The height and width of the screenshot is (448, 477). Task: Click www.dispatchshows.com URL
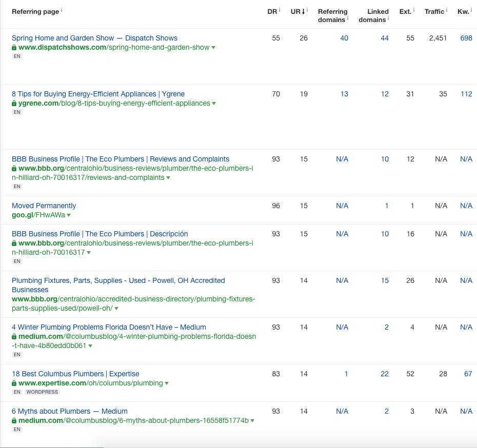pos(114,47)
